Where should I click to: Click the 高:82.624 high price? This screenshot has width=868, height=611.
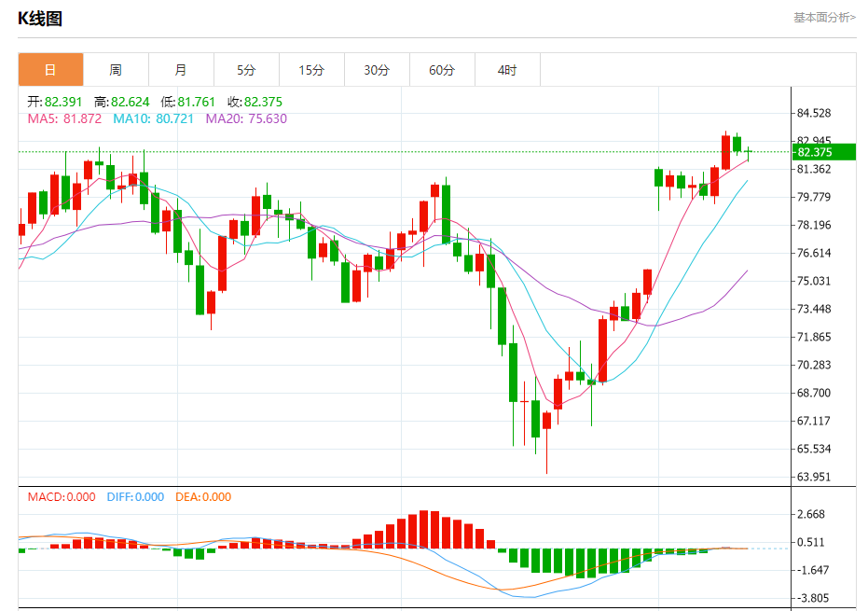122,102
